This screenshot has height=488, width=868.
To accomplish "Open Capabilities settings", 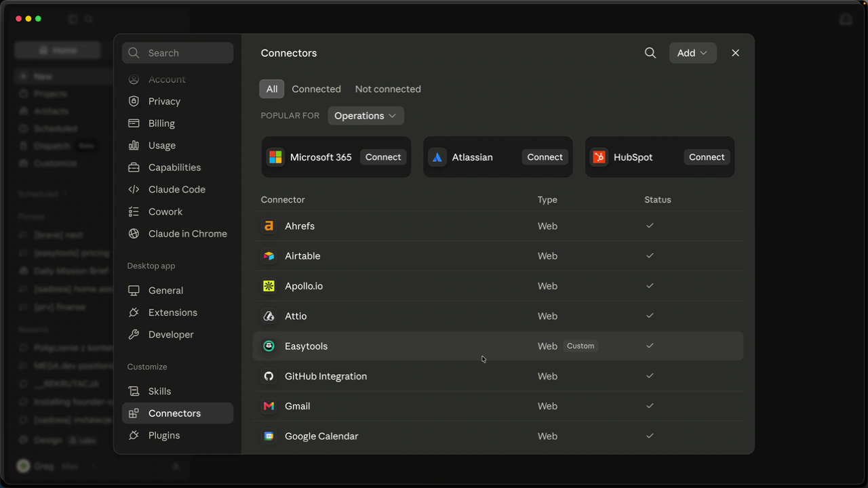I will [178, 167].
